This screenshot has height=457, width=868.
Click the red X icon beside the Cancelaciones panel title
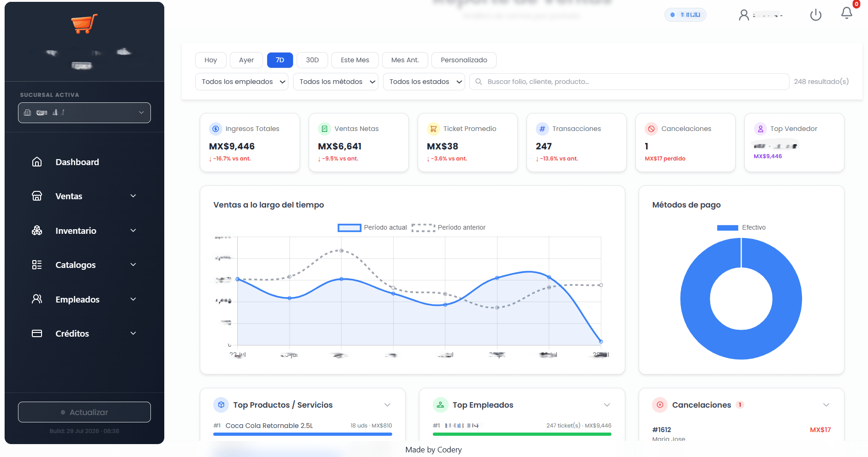click(660, 405)
